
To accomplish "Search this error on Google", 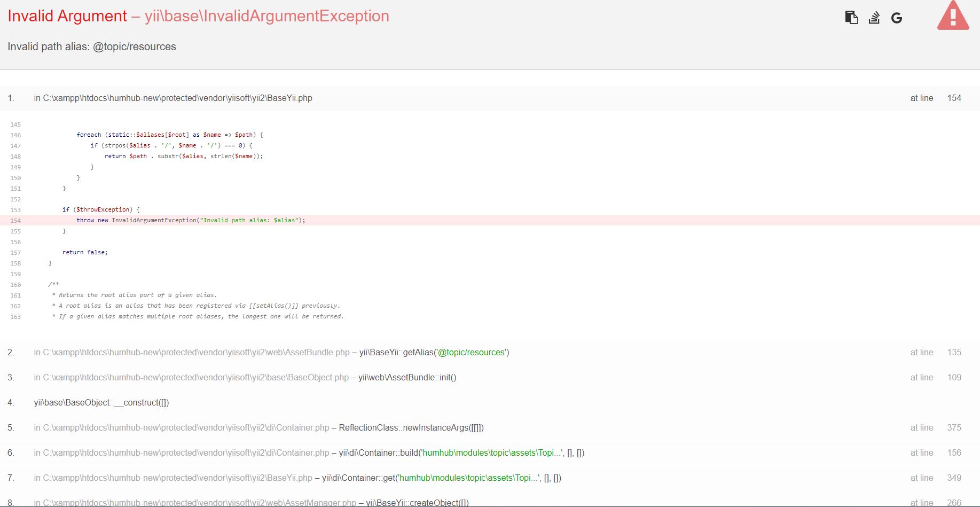I will click(897, 17).
